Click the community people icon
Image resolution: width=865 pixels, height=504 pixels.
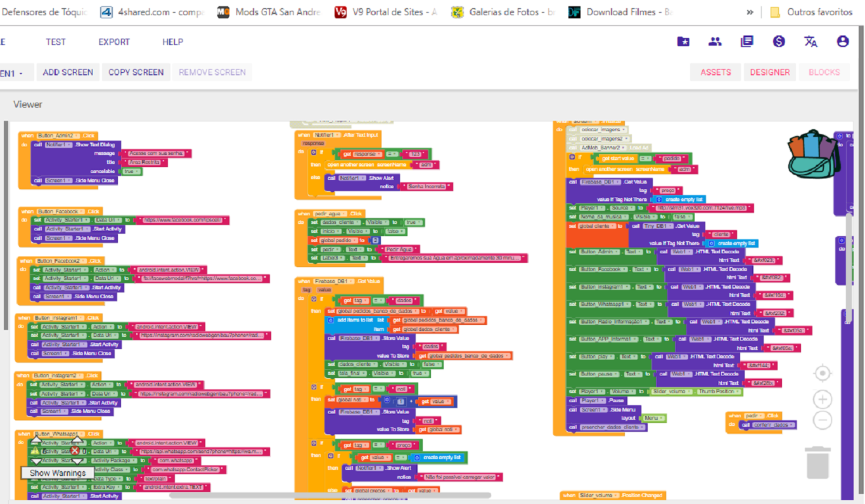[x=715, y=41]
